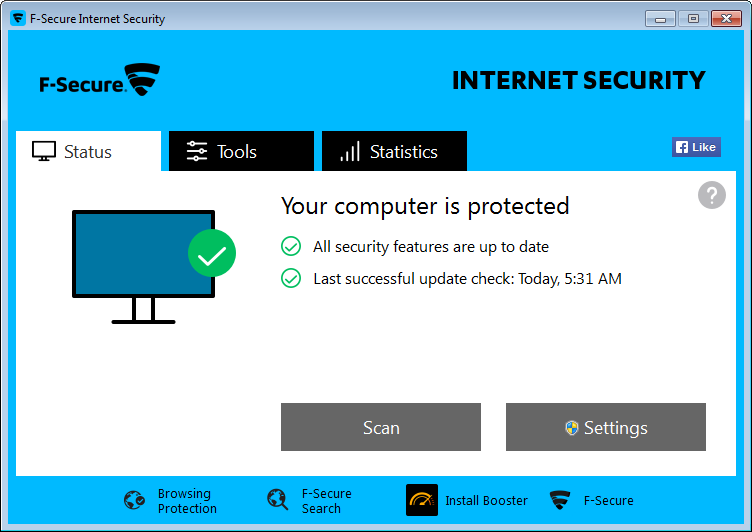This screenshot has width=752, height=532.
Task: Open the help question mark icon
Action: click(x=711, y=195)
